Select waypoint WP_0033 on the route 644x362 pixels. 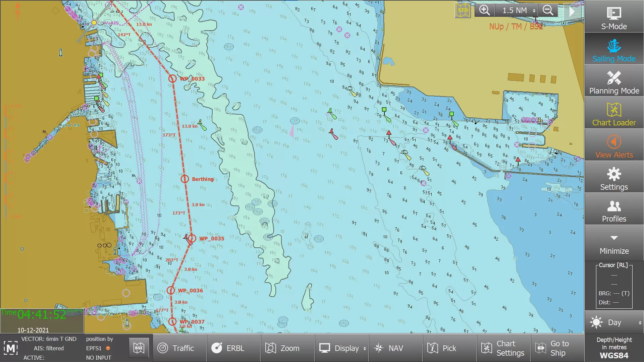click(x=172, y=78)
